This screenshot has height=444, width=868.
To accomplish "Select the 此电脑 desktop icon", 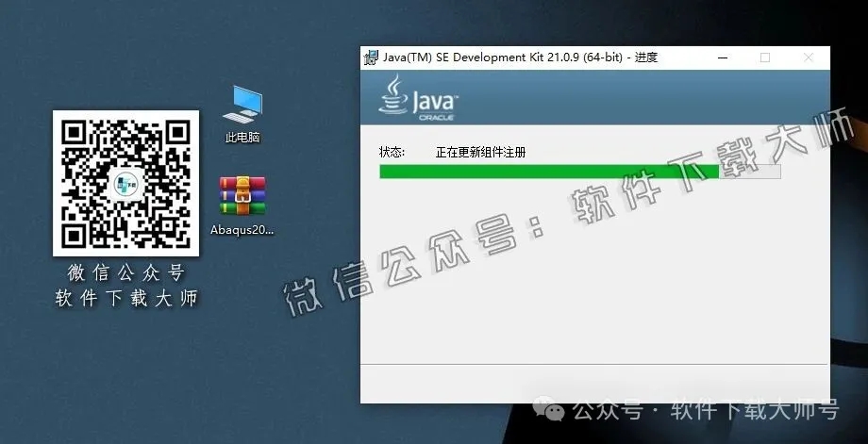I will click(242, 105).
